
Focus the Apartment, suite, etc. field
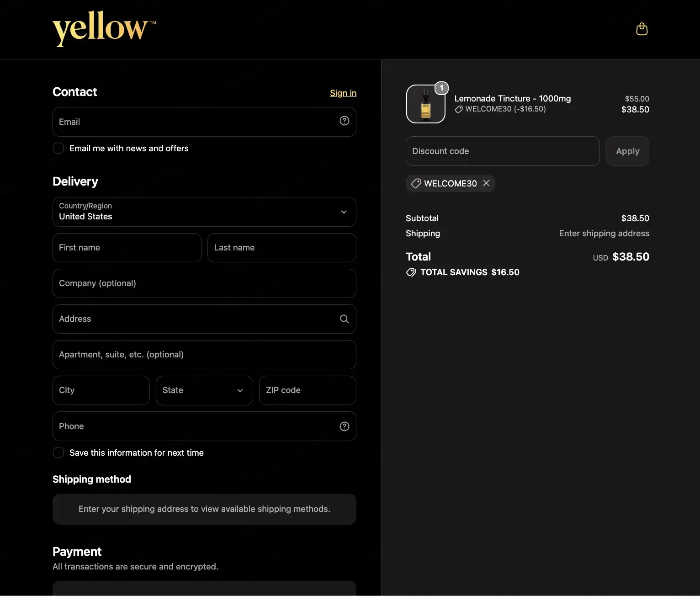coord(204,355)
